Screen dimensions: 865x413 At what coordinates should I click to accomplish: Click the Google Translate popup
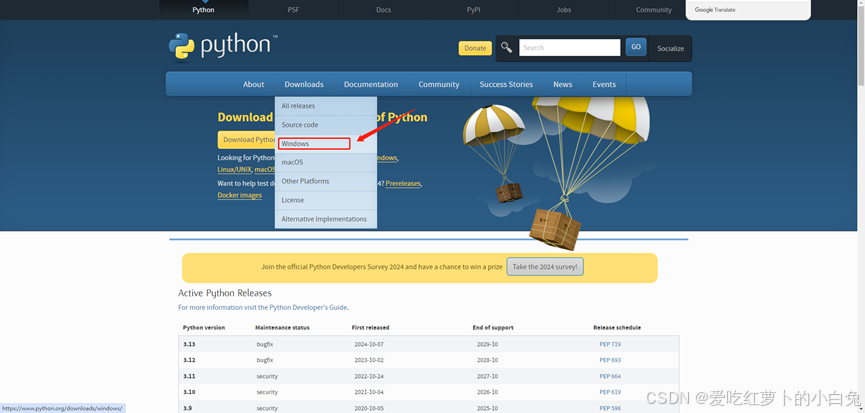(x=748, y=10)
